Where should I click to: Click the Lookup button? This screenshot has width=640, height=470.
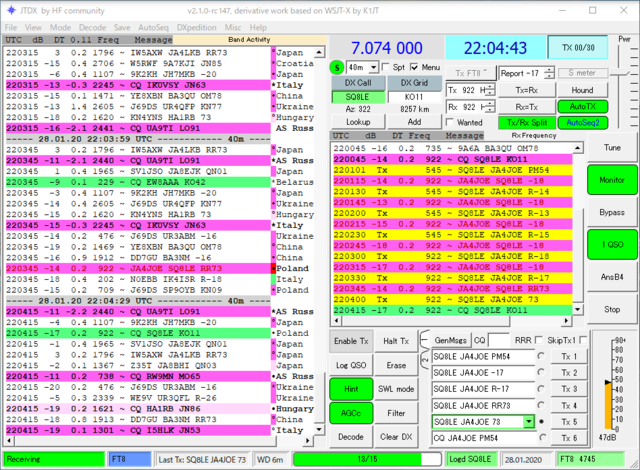(358, 122)
